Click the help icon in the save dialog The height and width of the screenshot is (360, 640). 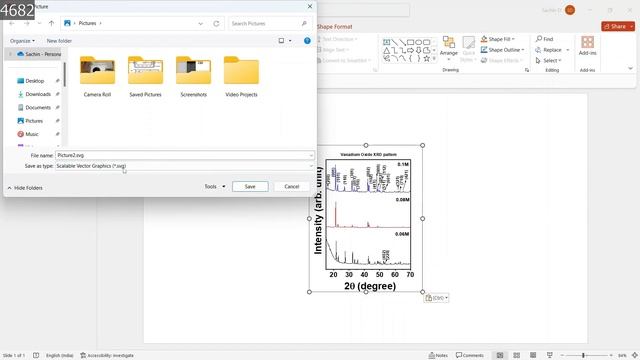(307, 40)
